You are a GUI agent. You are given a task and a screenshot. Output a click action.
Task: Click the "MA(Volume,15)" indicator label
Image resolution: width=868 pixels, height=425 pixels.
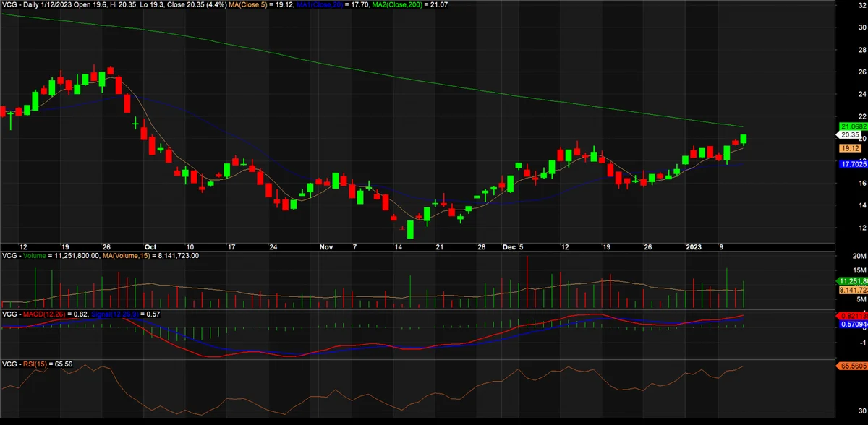pyautogui.click(x=125, y=255)
